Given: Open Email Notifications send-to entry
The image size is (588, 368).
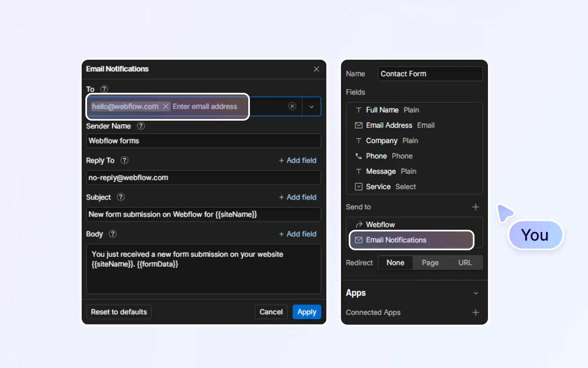Looking at the screenshot, I should (412, 240).
